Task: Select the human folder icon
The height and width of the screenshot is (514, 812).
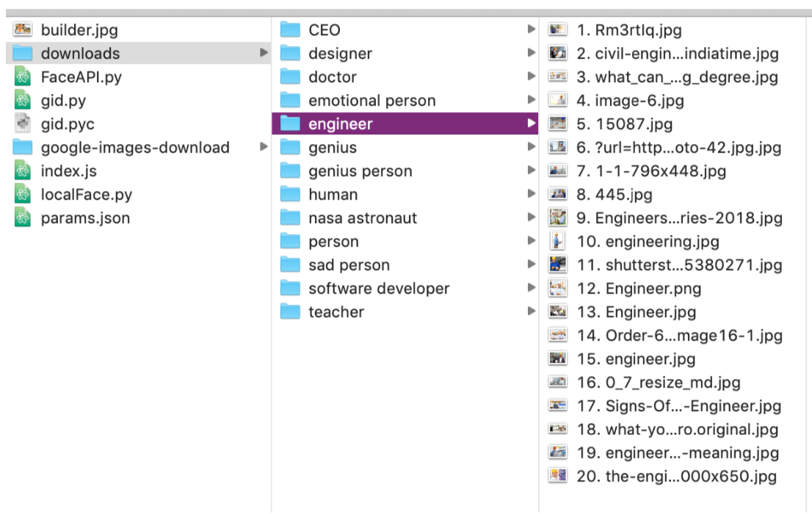Action: 290,194
